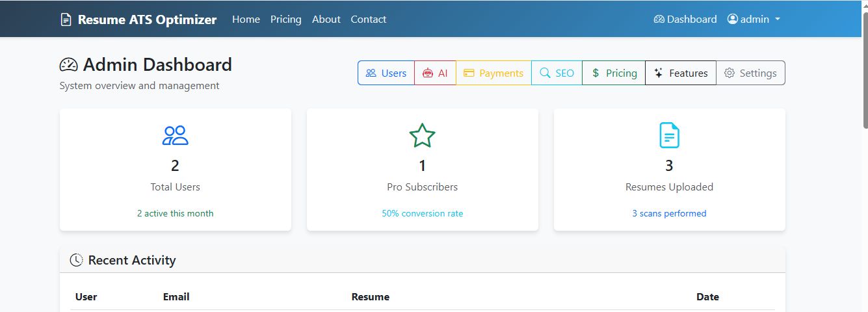Image resolution: width=868 pixels, height=312 pixels.
Task: Click the gauge icon beside Admin Dashboard heading
Action: point(69,65)
